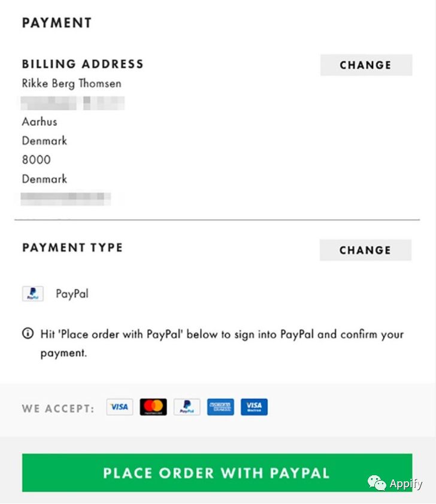Click the American Express card icon
436x504 pixels.
click(220, 407)
